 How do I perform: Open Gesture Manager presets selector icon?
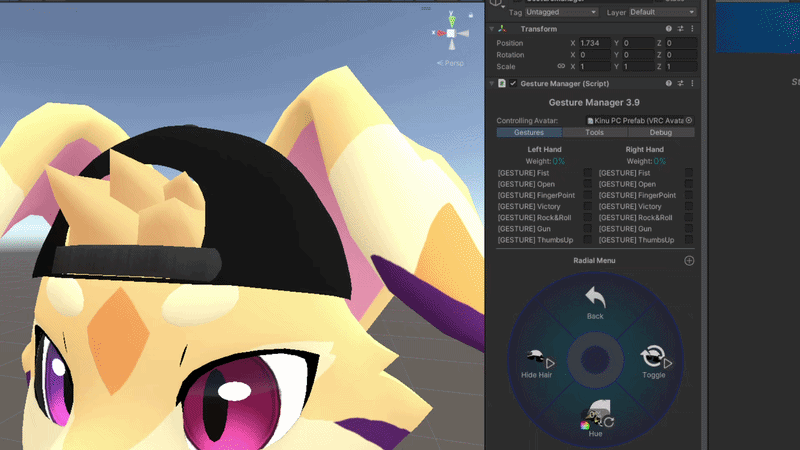coord(681,83)
